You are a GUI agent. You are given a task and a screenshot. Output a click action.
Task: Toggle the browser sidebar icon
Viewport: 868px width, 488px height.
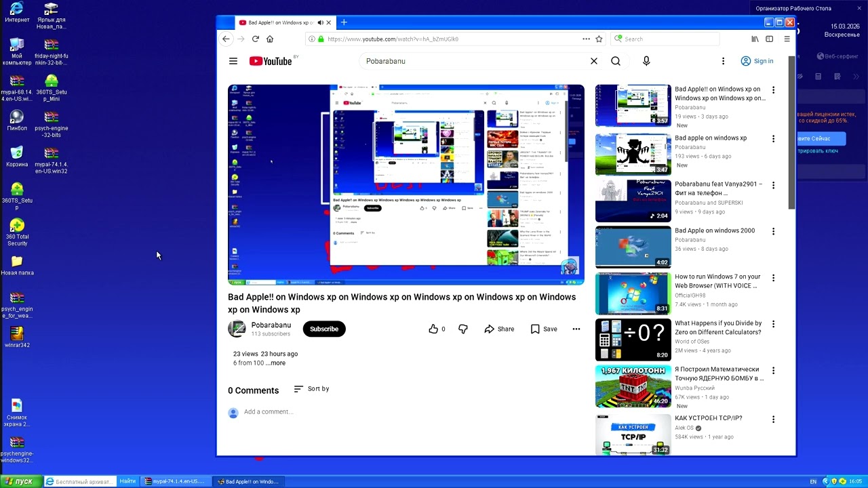coord(769,39)
